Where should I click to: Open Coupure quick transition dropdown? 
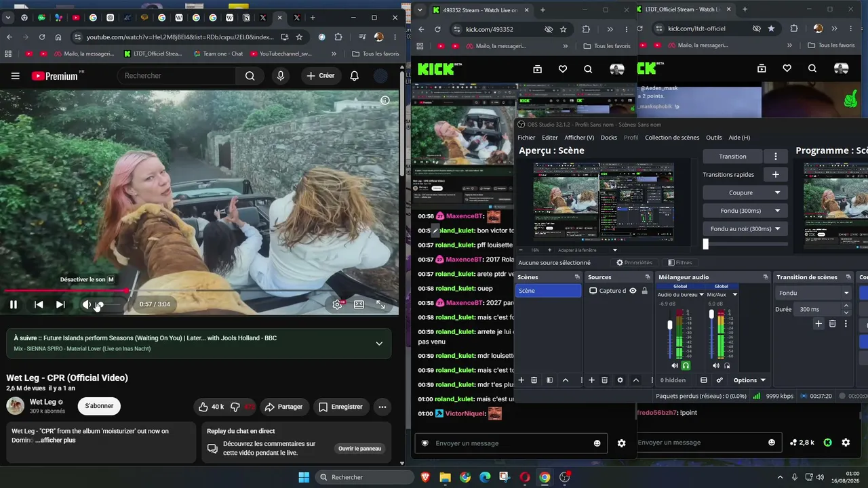[x=745, y=192]
